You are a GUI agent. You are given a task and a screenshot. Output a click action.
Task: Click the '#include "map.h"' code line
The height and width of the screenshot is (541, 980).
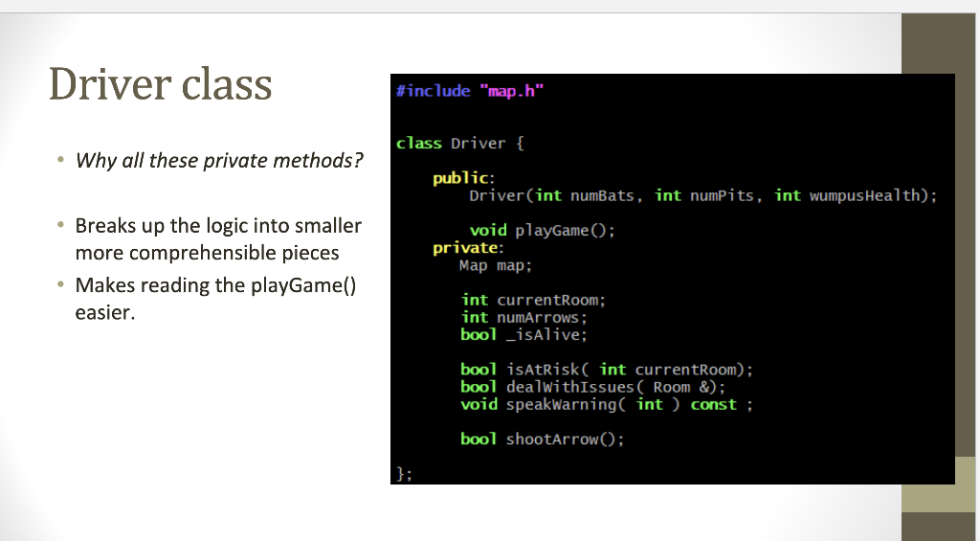tap(470, 91)
